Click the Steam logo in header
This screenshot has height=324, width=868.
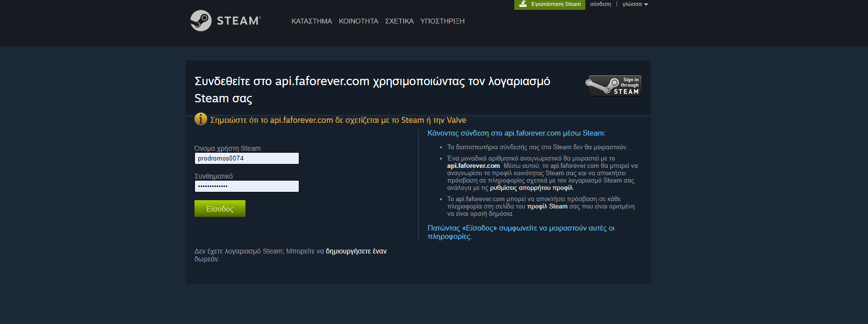pyautogui.click(x=225, y=21)
